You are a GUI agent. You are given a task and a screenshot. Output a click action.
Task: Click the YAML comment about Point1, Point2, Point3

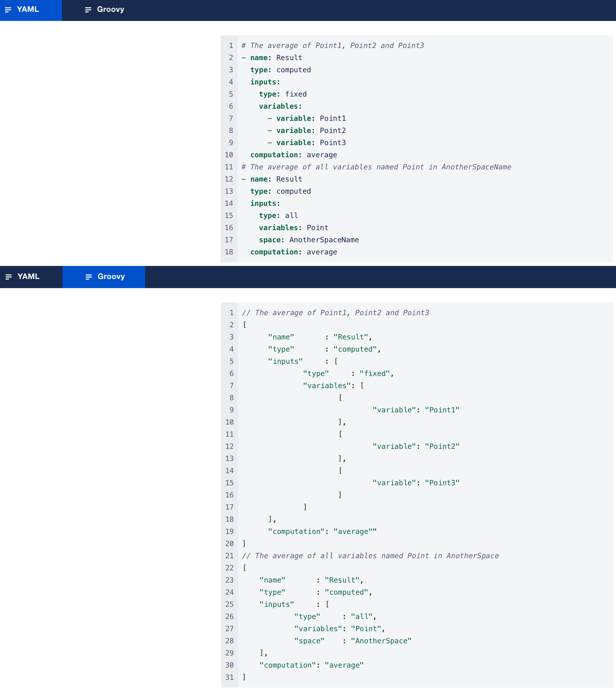point(332,46)
